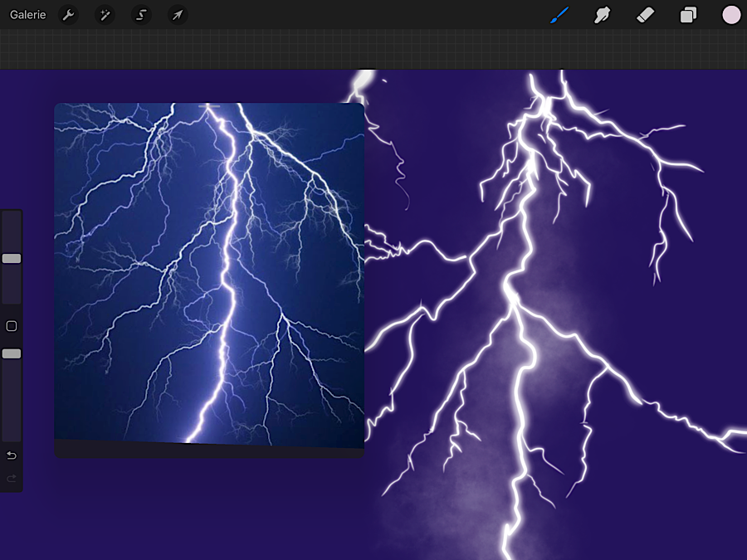Tap the reference window's bottom bar

[x=209, y=450]
